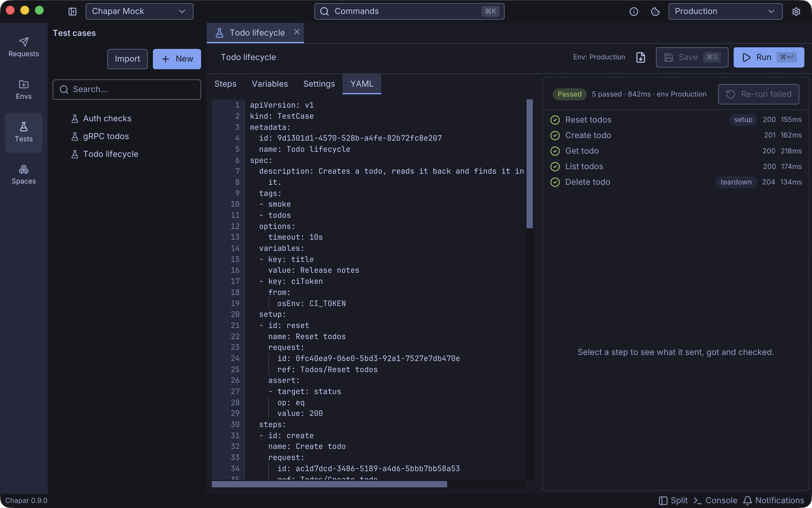Toggle Split view in status bar

pyautogui.click(x=673, y=500)
